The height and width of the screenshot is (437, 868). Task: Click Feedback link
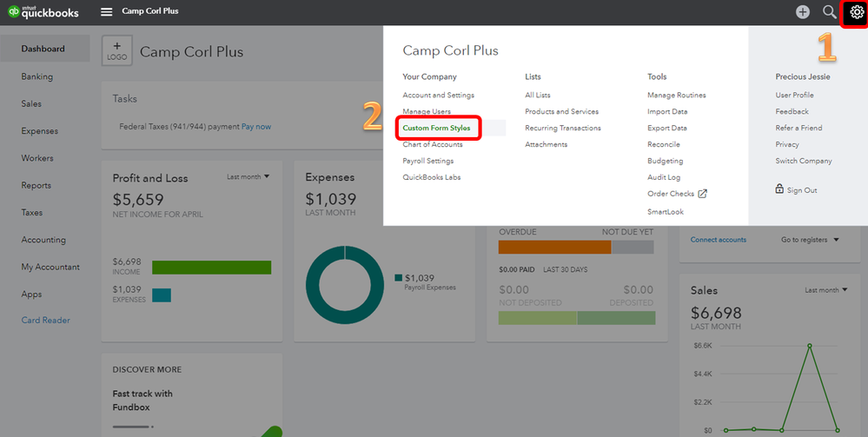pos(792,111)
